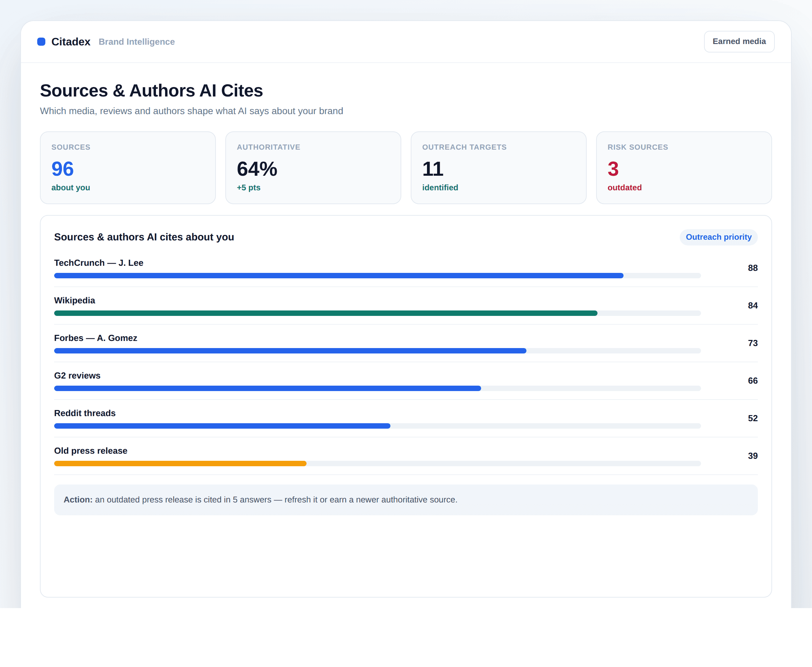Click the orange Old press release bar

[x=180, y=464]
